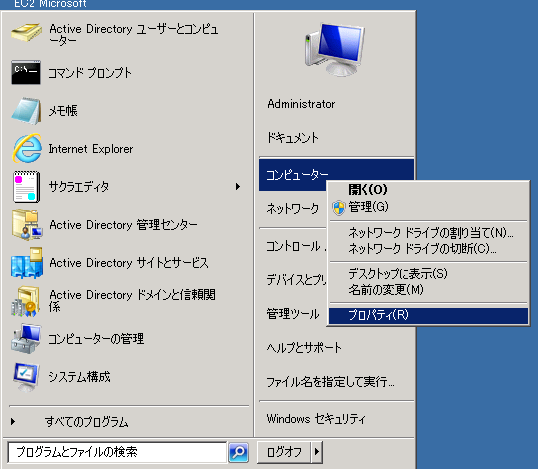Click the computer user picture
Screen dimensions: 538x469
(x=335, y=49)
